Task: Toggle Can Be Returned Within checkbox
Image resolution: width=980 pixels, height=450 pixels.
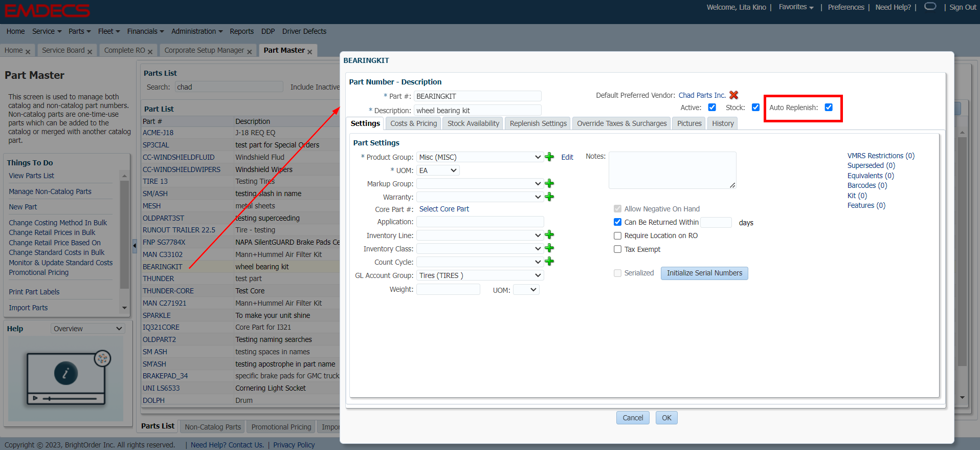Action: [617, 222]
